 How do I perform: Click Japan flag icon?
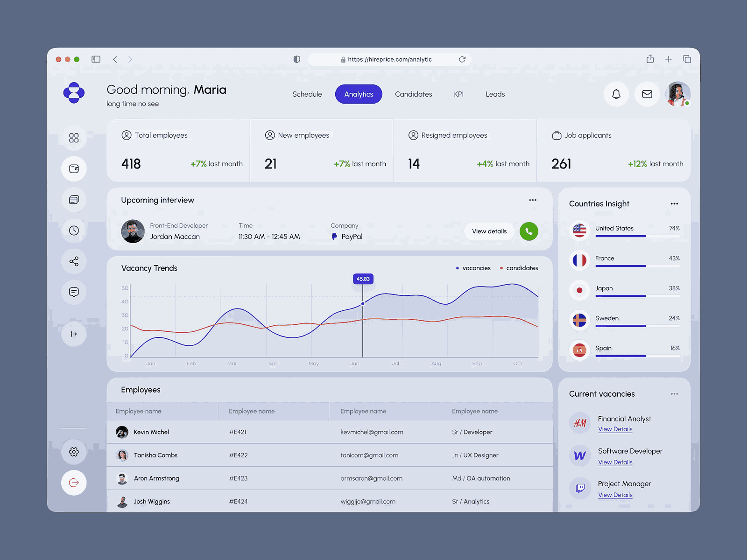click(x=579, y=290)
